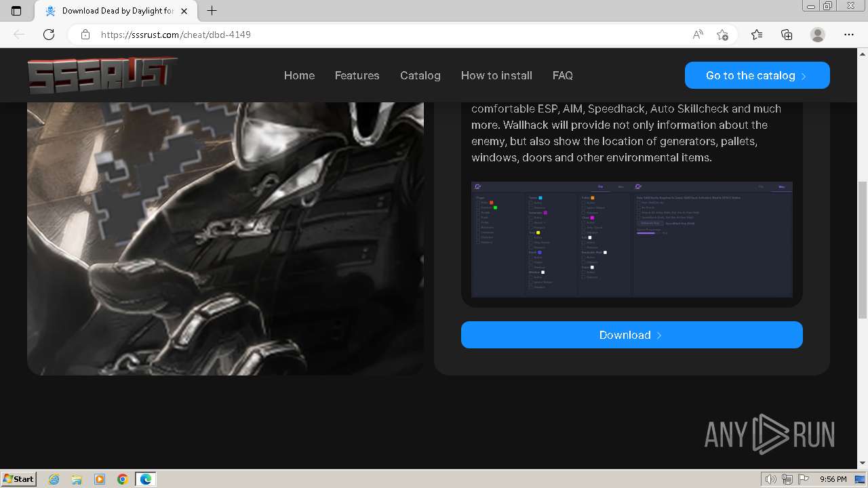Screen dimensions: 868x488
Task: Click the Go to the catalog button
Action: pos(757,75)
